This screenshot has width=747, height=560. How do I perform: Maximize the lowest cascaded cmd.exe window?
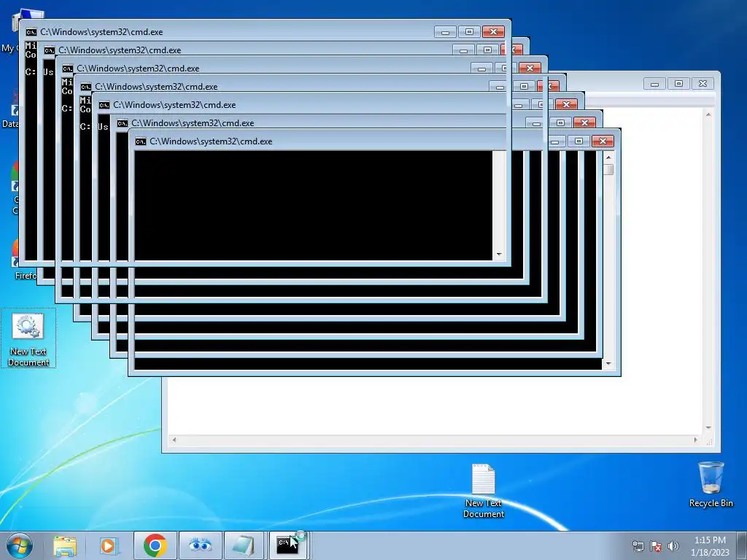click(578, 141)
